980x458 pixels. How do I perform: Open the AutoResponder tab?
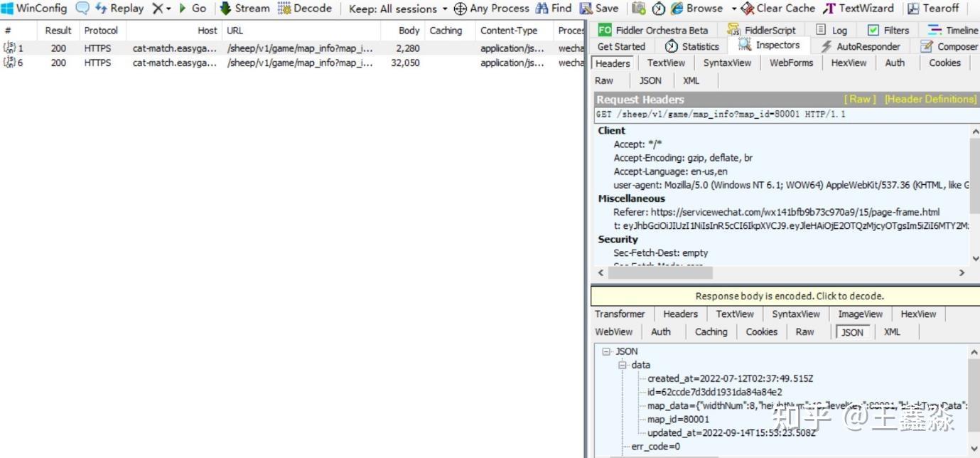(x=860, y=46)
